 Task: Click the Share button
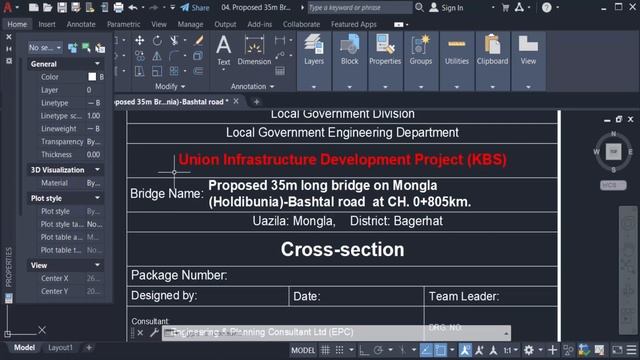[x=195, y=7]
